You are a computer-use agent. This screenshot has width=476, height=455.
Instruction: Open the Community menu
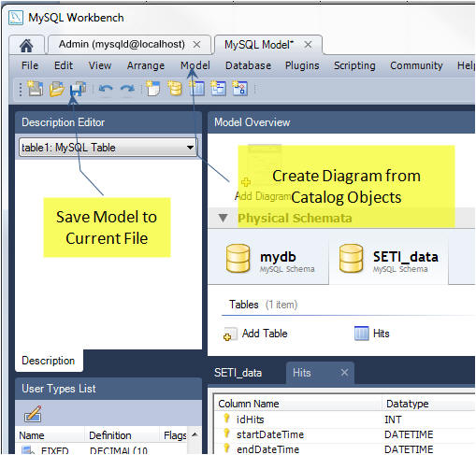[x=416, y=65]
